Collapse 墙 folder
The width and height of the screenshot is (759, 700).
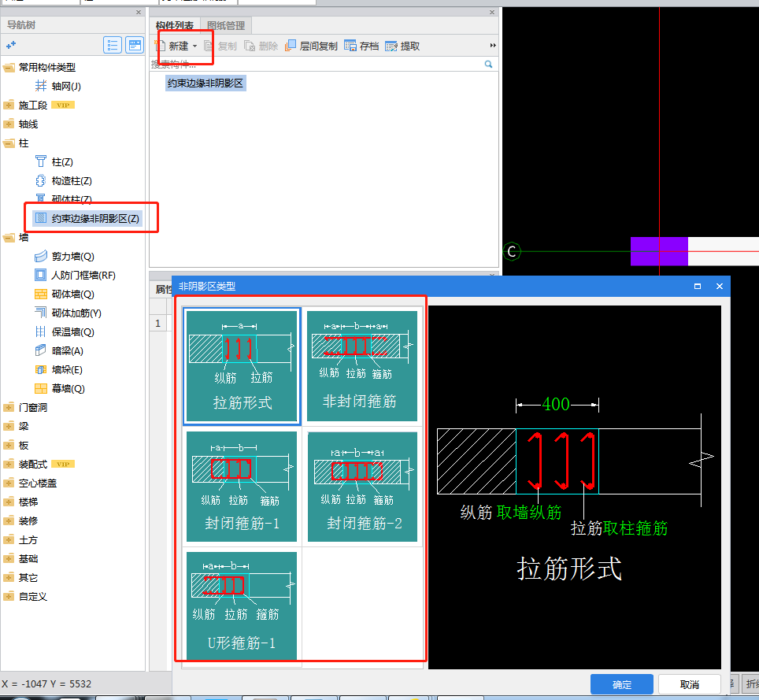(9, 237)
